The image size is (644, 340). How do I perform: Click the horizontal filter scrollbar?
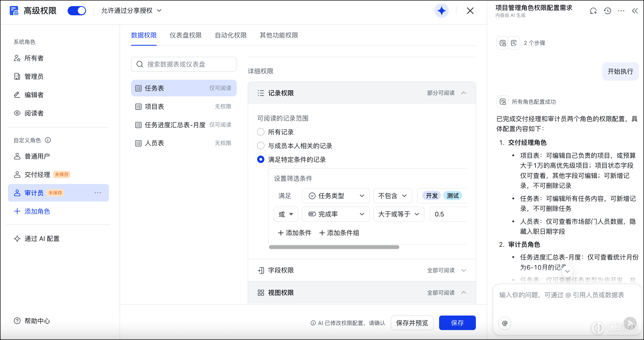[334, 247]
